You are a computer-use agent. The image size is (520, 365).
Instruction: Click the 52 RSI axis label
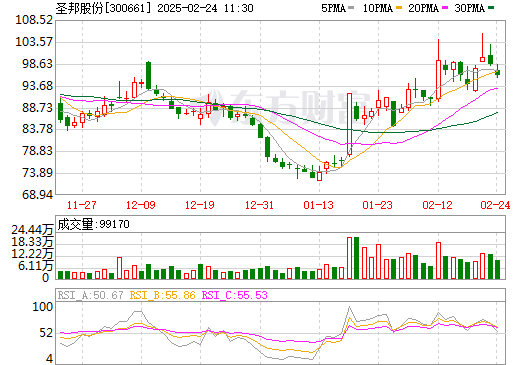(46, 333)
